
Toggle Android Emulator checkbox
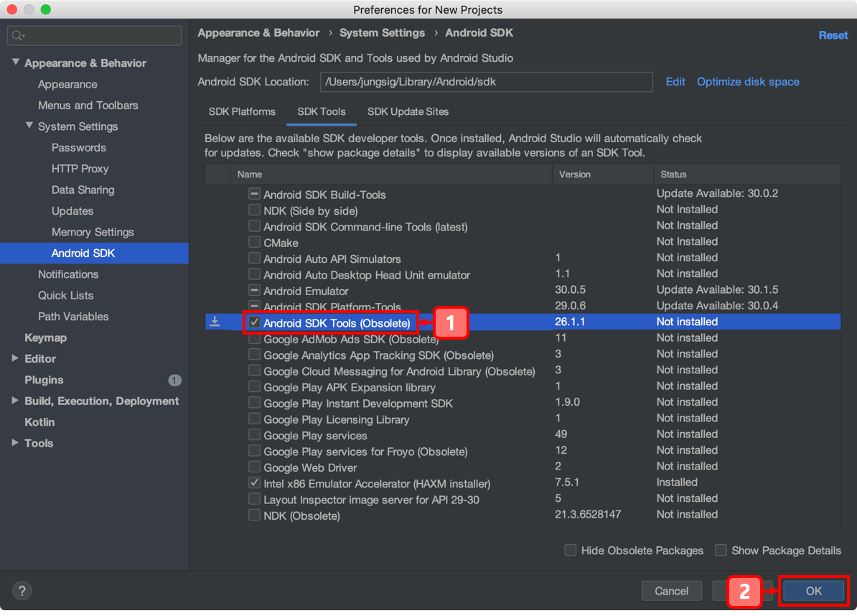(x=254, y=290)
